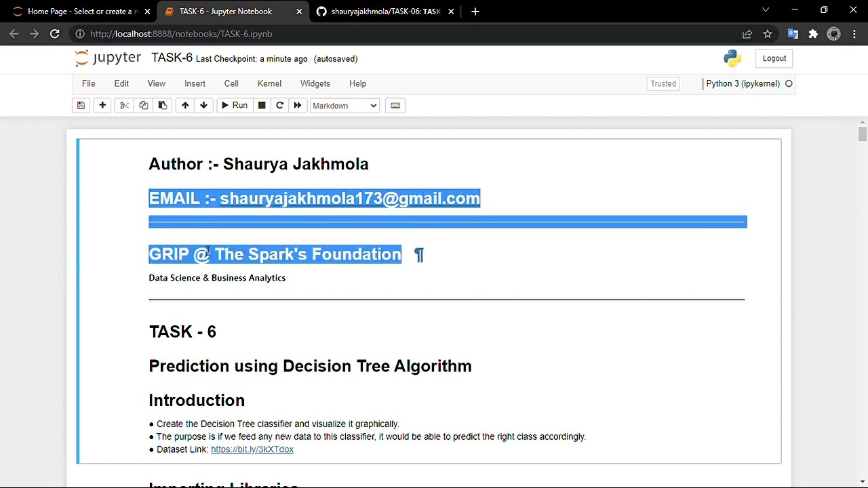Share this page icon in address bar
The width and height of the screenshot is (868, 488).
[x=747, y=34]
